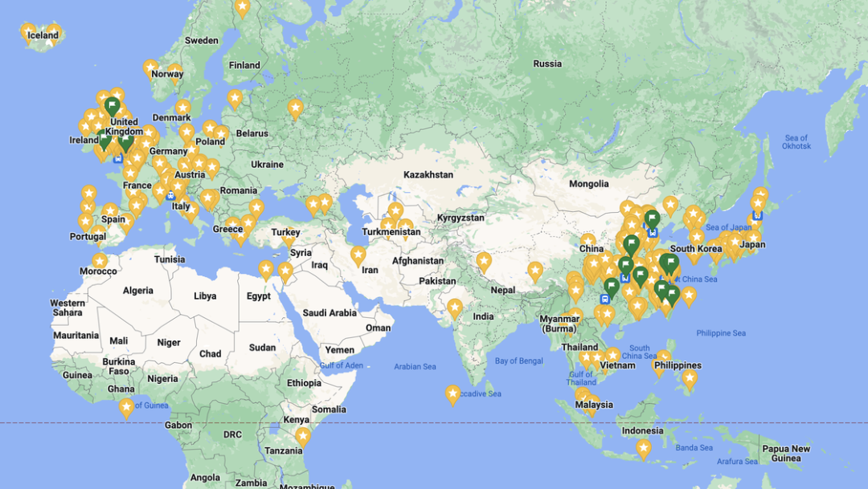The image size is (868, 489).
Task: Select the Saudi Arabia country label
Action: pos(330,313)
